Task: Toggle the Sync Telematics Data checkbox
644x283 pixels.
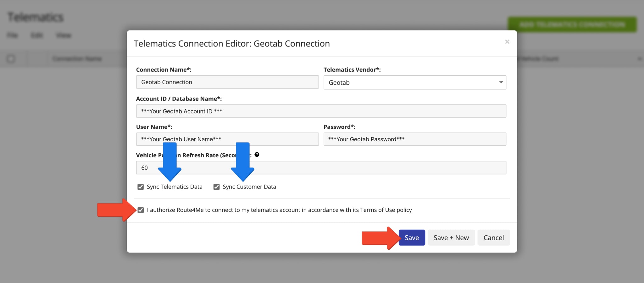Action: [141, 187]
